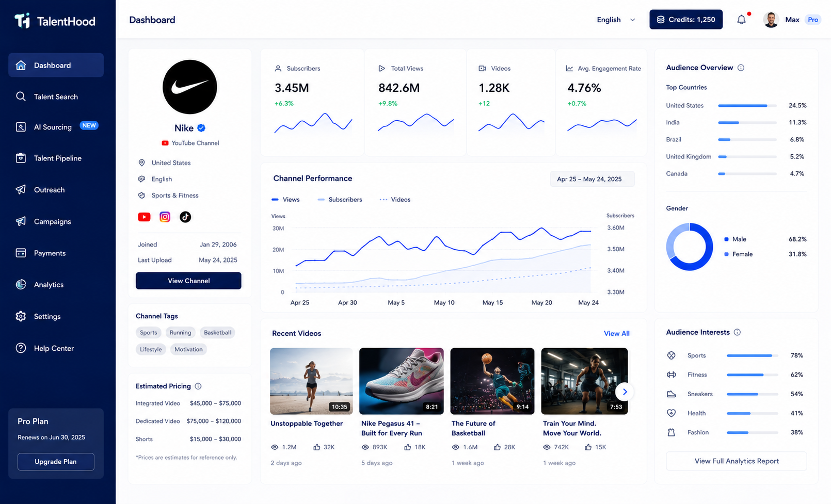Click the United States country progress bar
The width and height of the screenshot is (831, 504).
[x=747, y=105]
